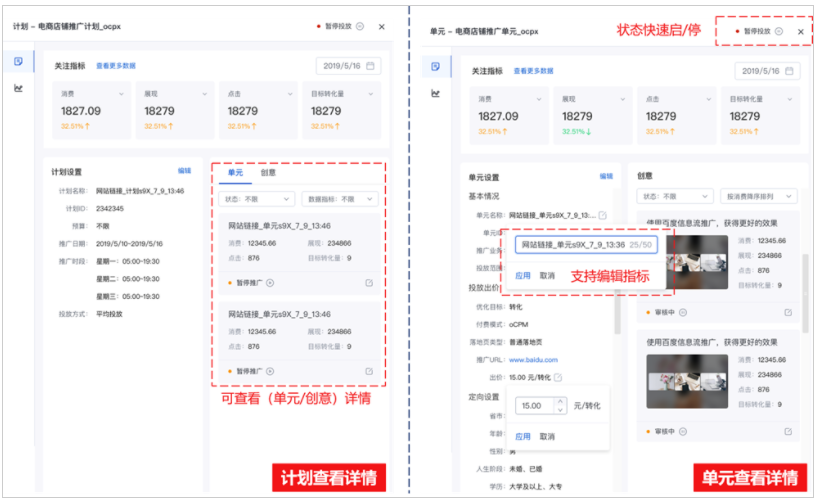Click edit icon on first unit card
Viewport: 818px width, 504px height.
pyautogui.click(x=369, y=283)
